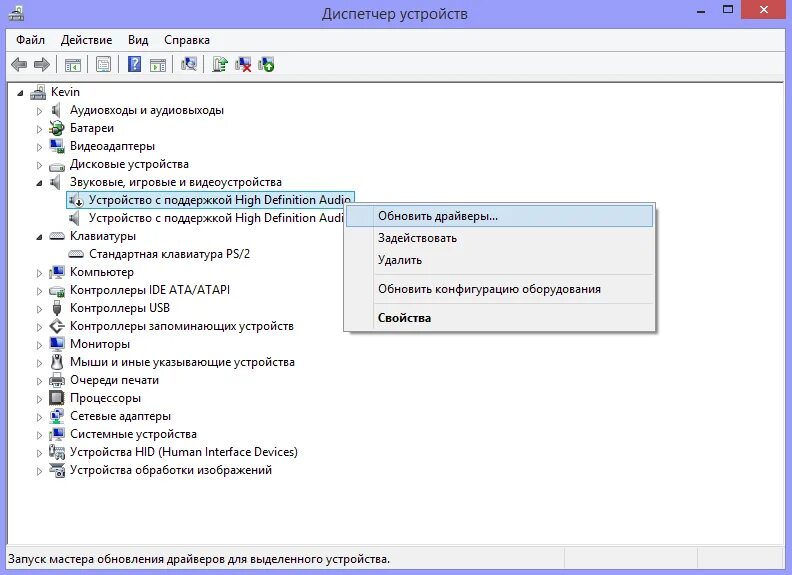Click the Дисковые устройства drive icon
Viewport: 792px width, 575px height.
pyautogui.click(x=57, y=165)
